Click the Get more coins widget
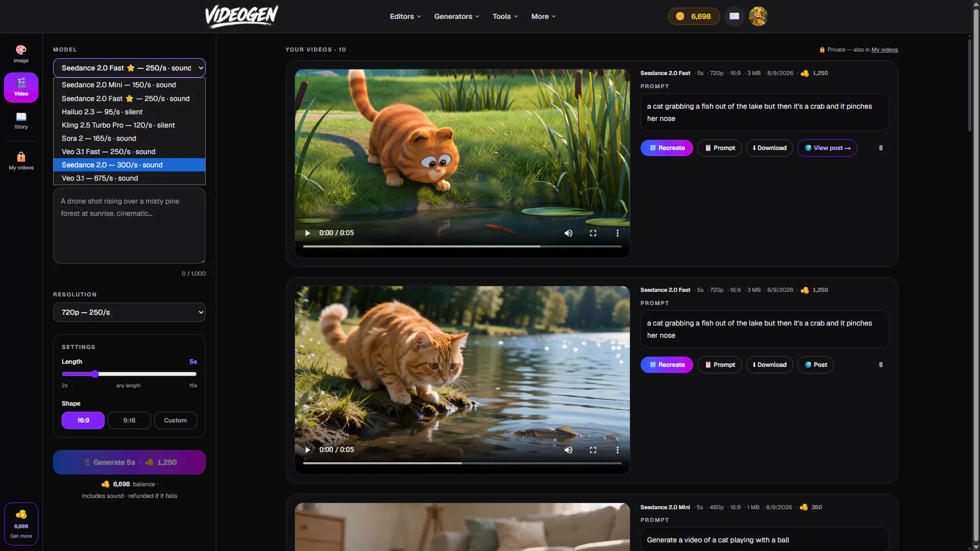The height and width of the screenshot is (551, 980). pyautogui.click(x=21, y=524)
